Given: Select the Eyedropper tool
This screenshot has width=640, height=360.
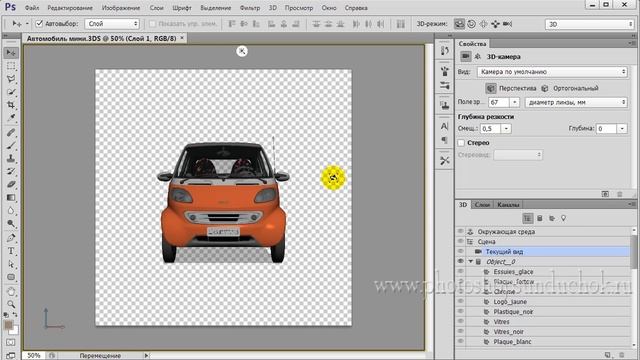Looking at the screenshot, I should pyautogui.click(x=11, y=118).
